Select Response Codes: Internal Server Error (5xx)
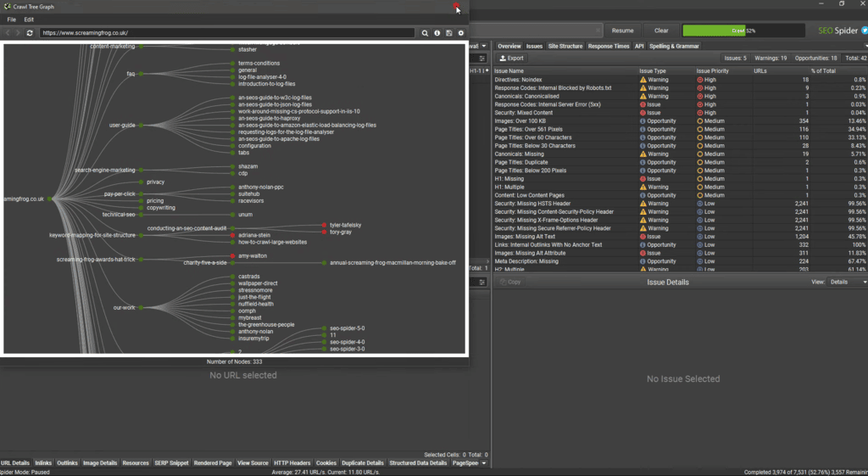This screenshot has height=476, width=868. (x=680, y=104)
